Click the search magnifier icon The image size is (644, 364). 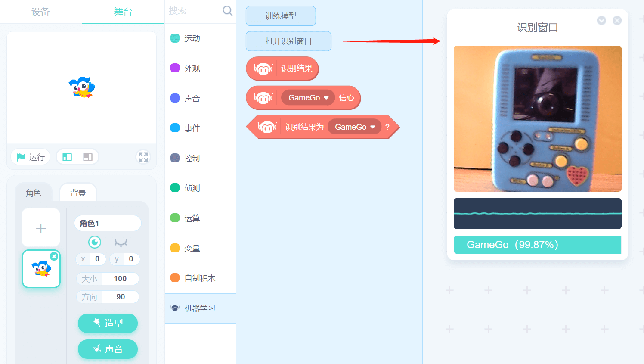click(227, 11)
